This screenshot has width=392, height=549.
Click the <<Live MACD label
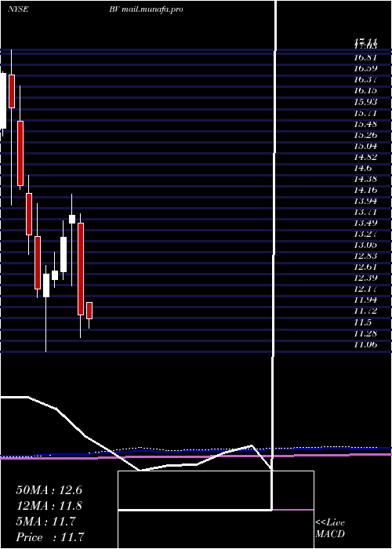330,528
